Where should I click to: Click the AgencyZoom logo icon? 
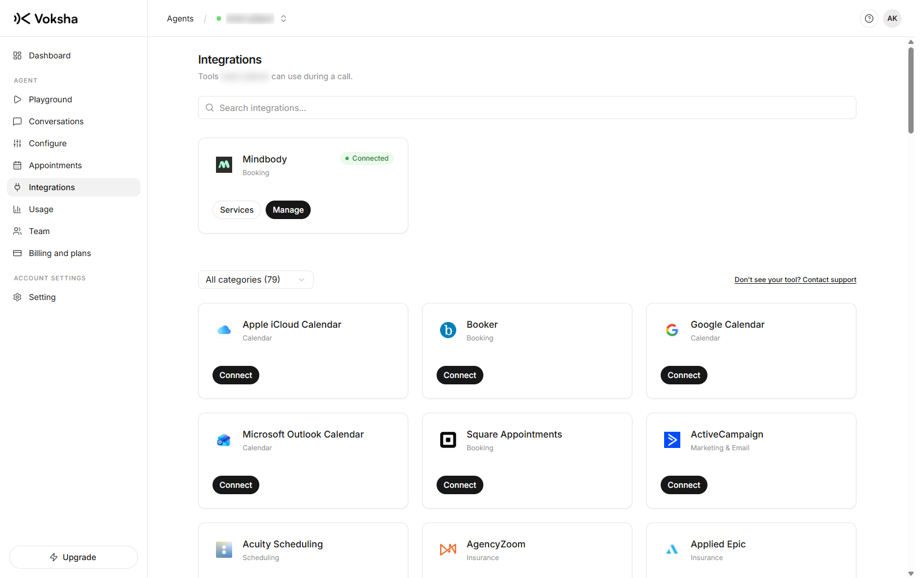point(448,550)
